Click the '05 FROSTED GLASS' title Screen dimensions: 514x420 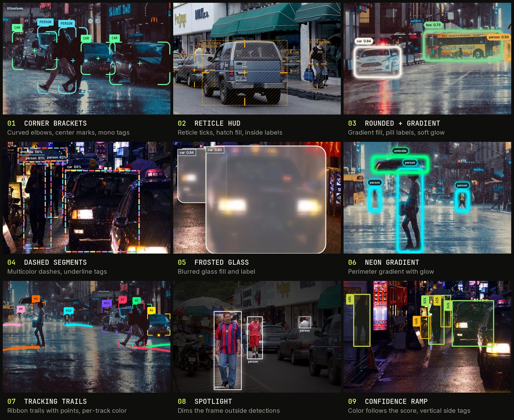213,262
